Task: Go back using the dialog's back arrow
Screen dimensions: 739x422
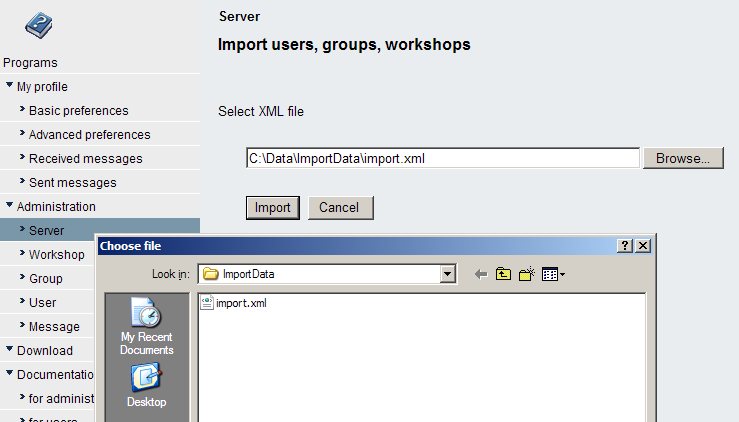Action: [x=481, y=274]
